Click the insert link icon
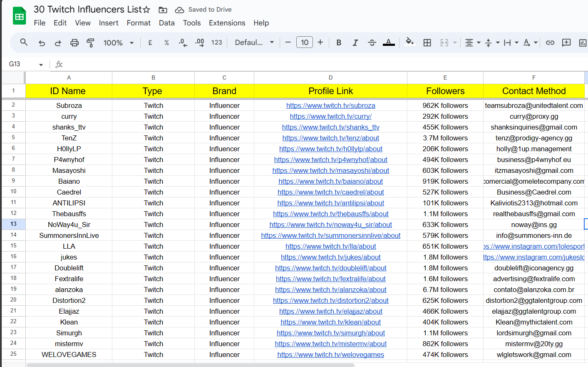This screenshot has width=588, height=367. (550, 42)
